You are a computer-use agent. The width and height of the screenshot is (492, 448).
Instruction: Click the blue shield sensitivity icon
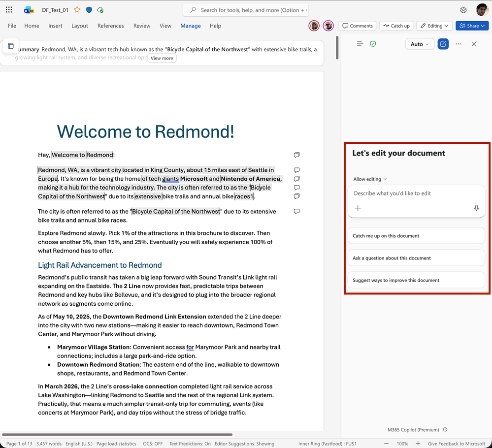click(89, 10)
